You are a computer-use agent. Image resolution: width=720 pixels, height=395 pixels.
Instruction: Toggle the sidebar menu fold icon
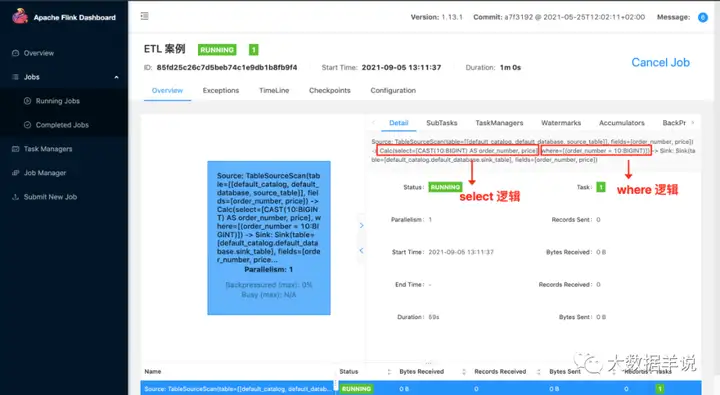click(x=145, y=16)
